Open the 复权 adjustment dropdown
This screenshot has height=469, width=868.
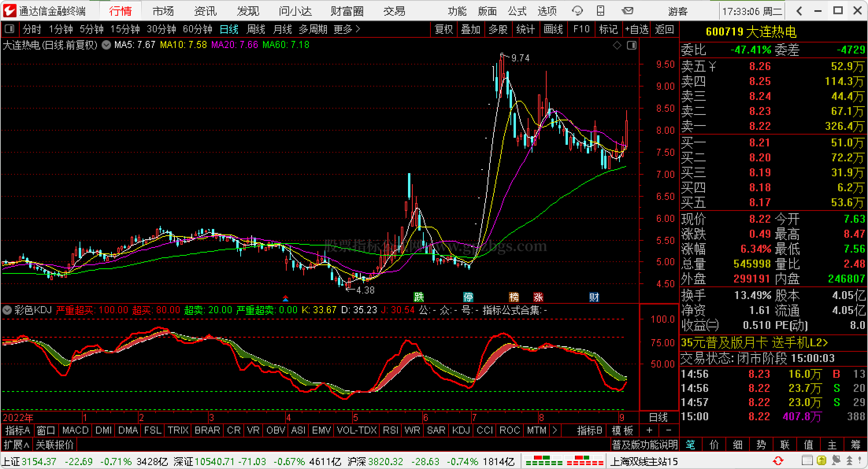(444, 30)
